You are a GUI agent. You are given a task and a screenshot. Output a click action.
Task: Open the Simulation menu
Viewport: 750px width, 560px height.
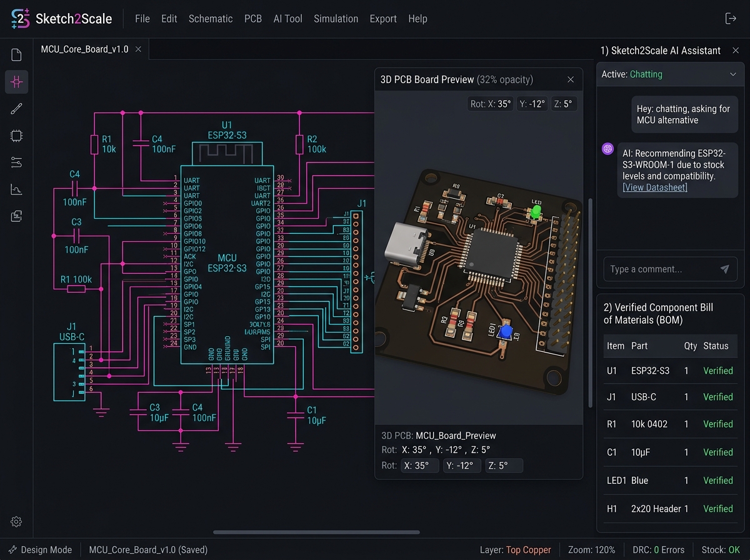click(336, 19)
